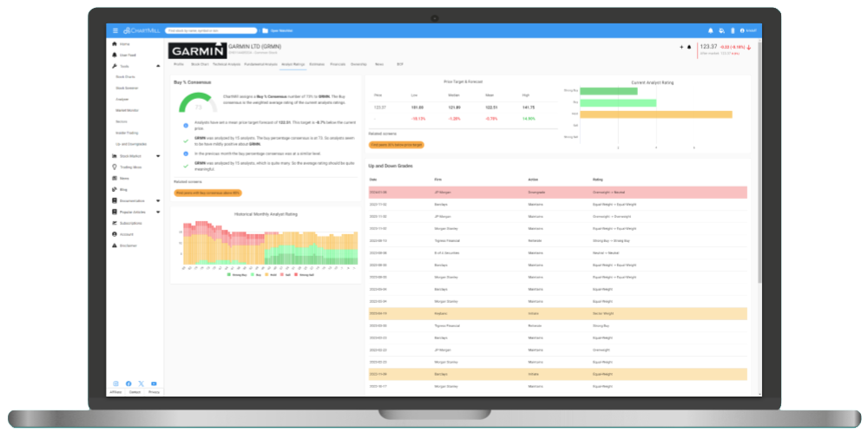Open the Technical Analysis tab

pos(227,64)
